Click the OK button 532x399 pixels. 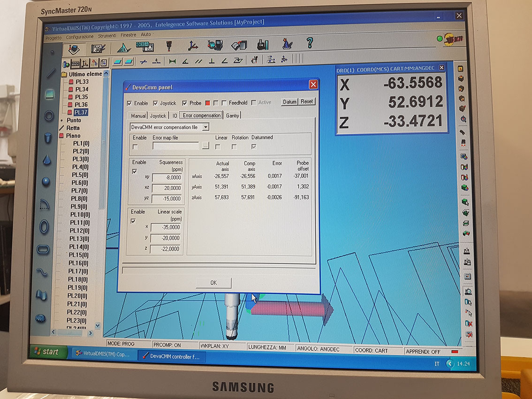[x=213, y=283]
